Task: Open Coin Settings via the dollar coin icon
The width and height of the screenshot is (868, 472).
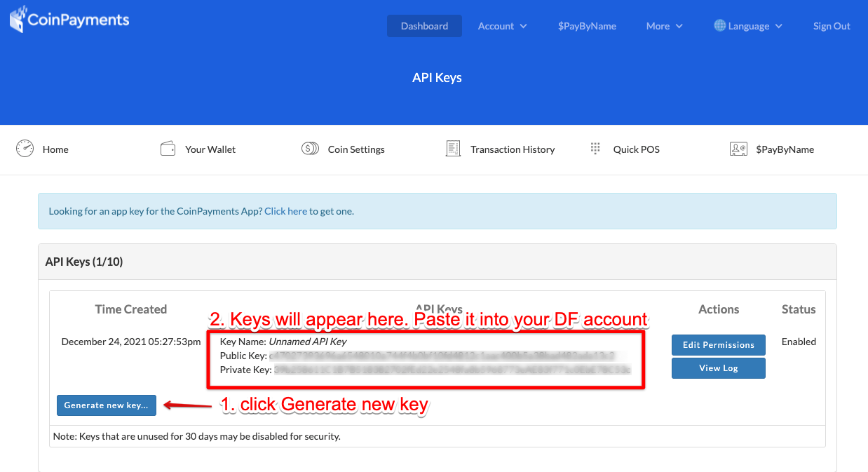Action: pyautogui.click(x=310, y=149)
